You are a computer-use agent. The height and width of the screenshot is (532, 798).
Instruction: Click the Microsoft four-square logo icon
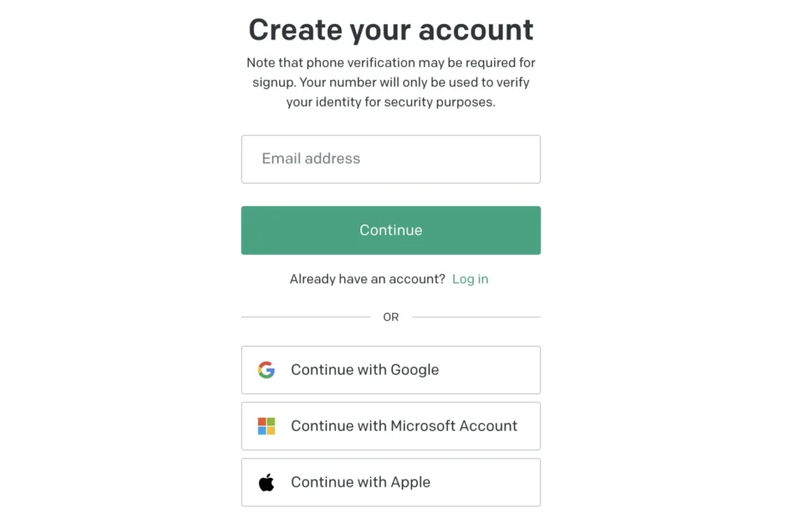coord(267,426)
